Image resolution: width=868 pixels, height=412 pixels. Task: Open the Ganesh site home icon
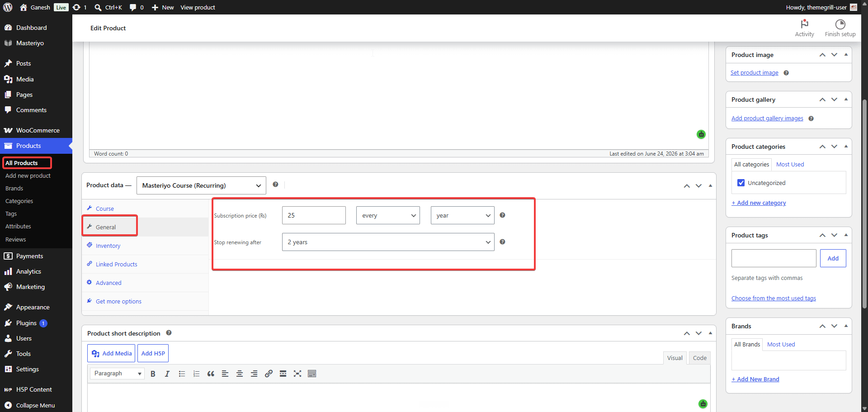tap(24, 7)
